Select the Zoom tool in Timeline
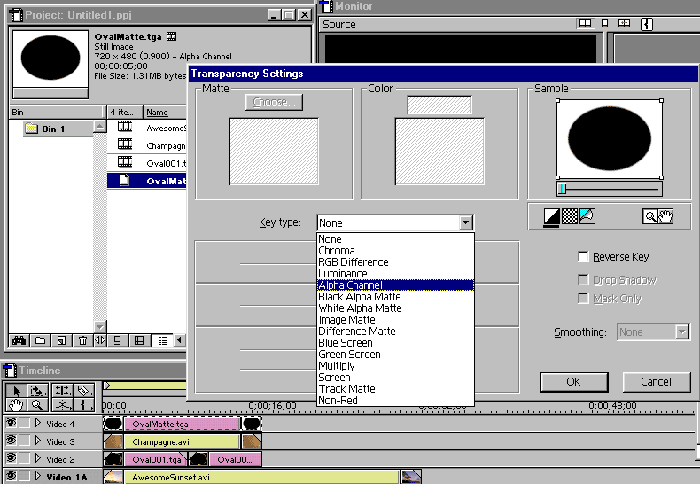 click(38, 405)
